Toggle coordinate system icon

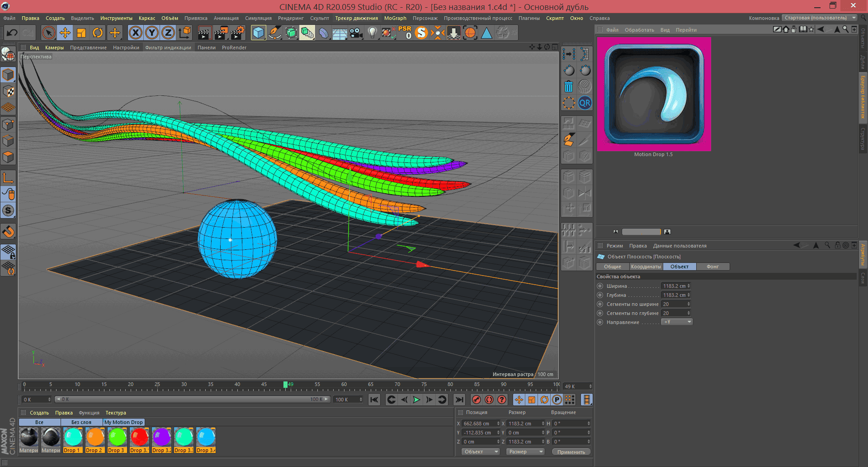185,33
